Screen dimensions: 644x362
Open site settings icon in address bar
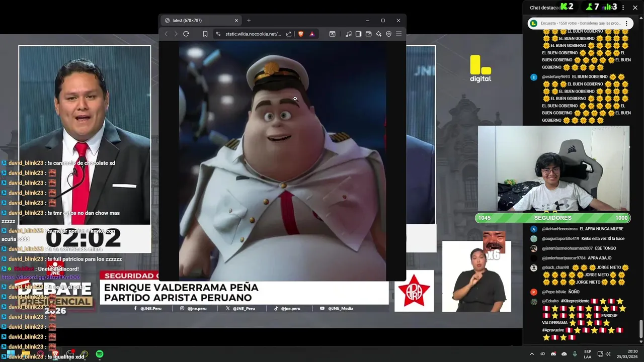coord(218,34)
